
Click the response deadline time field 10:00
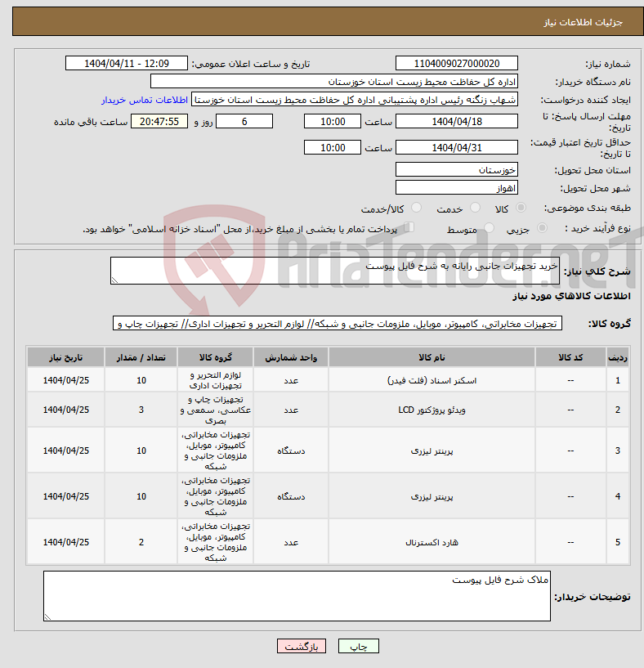click(x=333, y=121)
